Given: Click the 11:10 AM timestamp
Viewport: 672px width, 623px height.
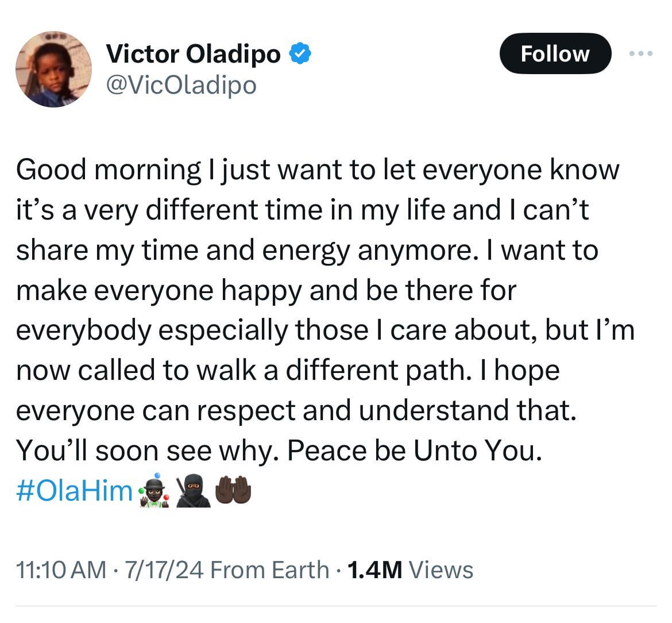Looking at the screenshot, I should [x=61, y=570].
